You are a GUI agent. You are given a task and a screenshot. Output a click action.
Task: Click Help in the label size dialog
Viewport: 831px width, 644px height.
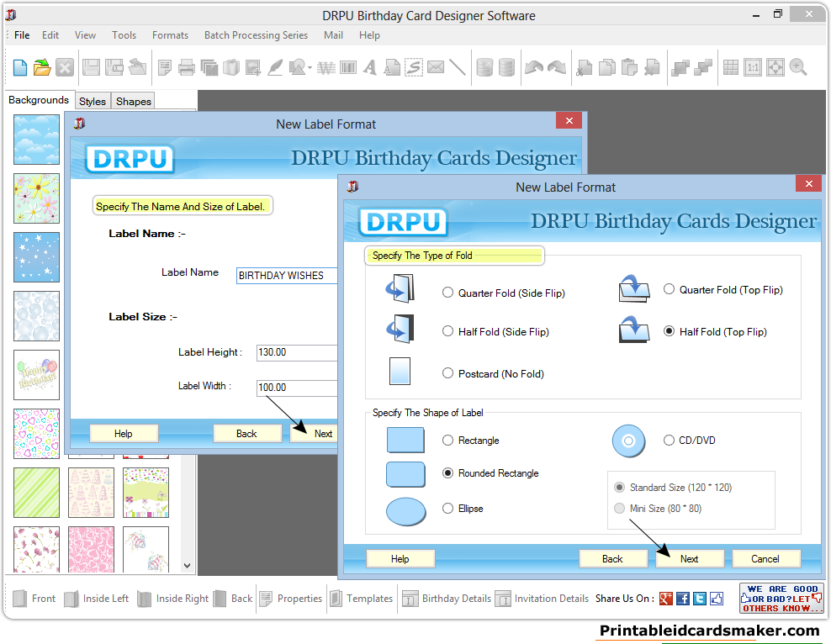pyautogui.click(x=124, y=433)
